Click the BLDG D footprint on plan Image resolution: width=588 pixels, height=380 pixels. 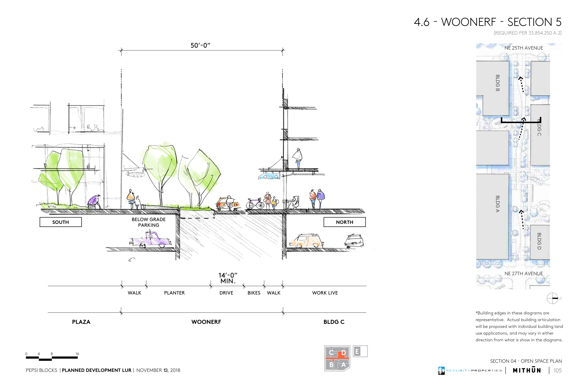pyautogui.click(x=540, y=241)
